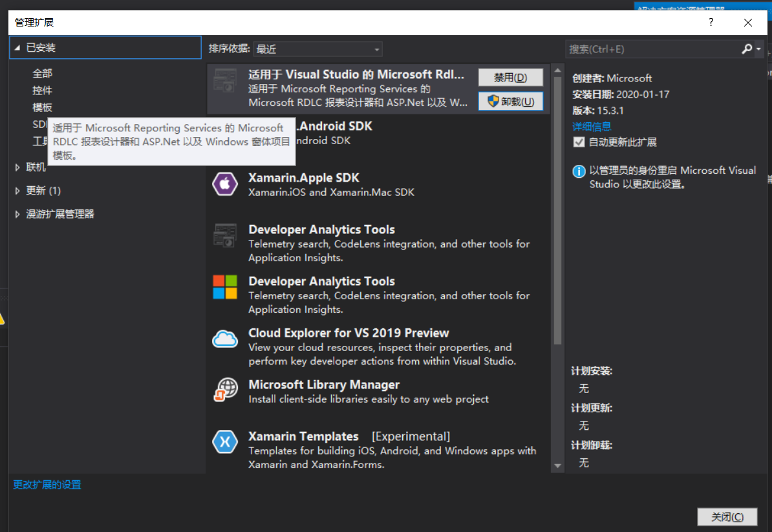This screenshot has height=532, width=772.
Task: Select the colorful Developer Analytics Tools icon
Action: coord(224,288)
